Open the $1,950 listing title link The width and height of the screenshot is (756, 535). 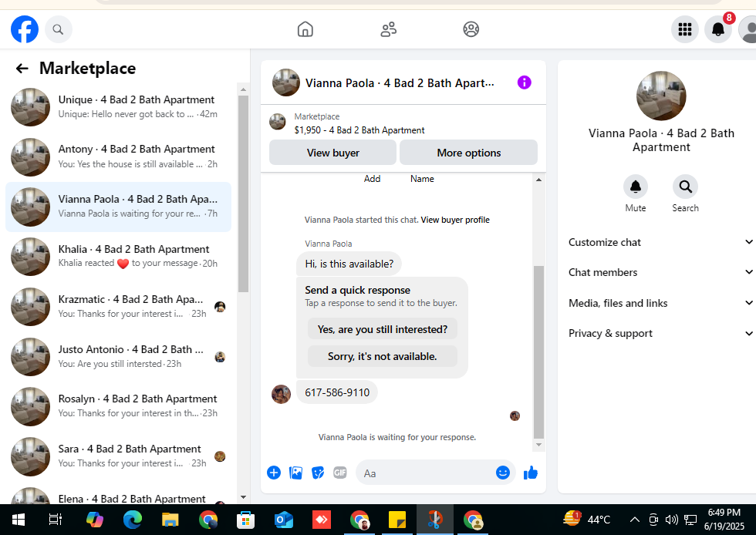point(359,130)
